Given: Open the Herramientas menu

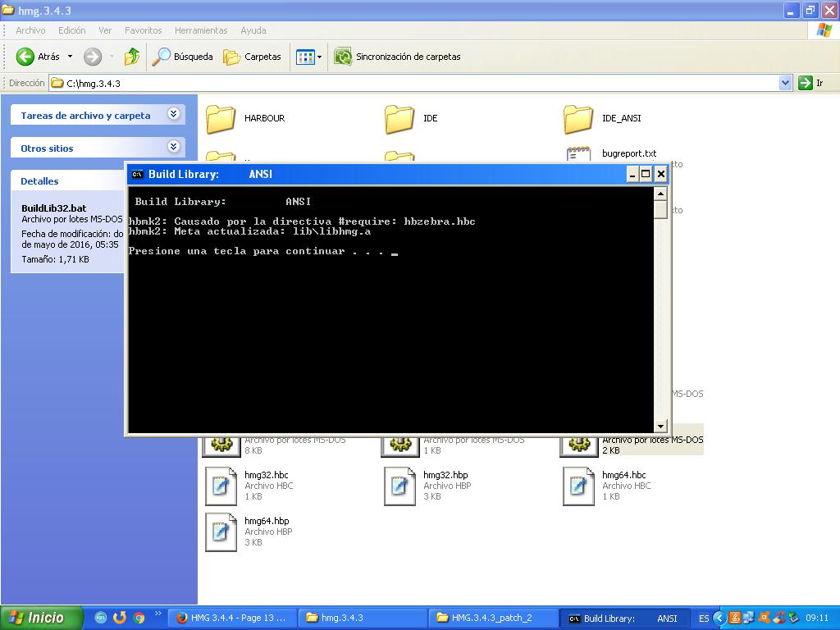Looking at the screenshot, I should [201, 30].
